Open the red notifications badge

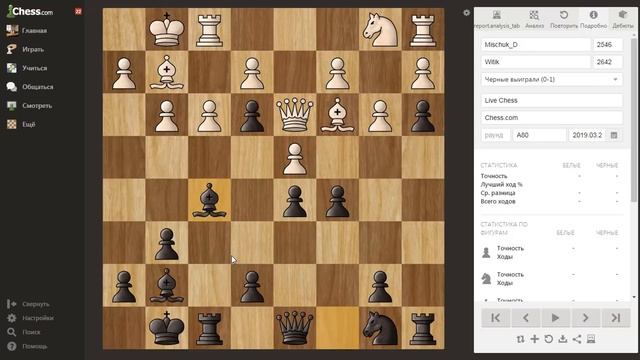pos(78,11)
